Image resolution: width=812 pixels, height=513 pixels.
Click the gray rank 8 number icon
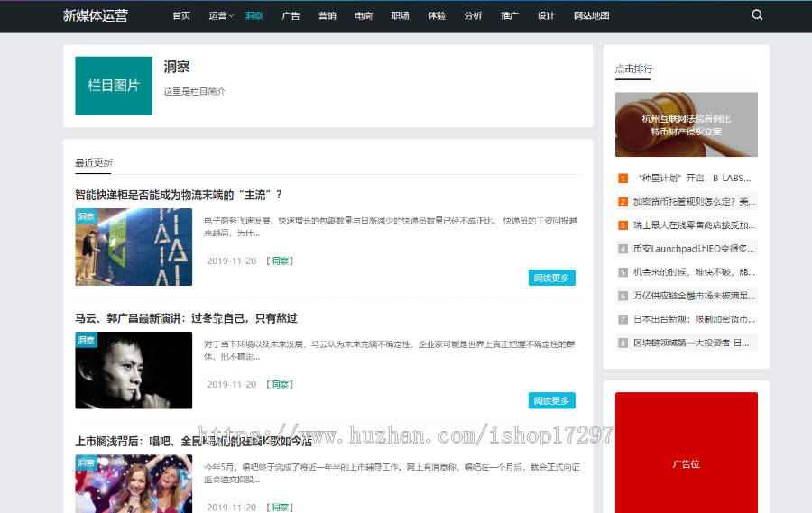click(623, 344)
